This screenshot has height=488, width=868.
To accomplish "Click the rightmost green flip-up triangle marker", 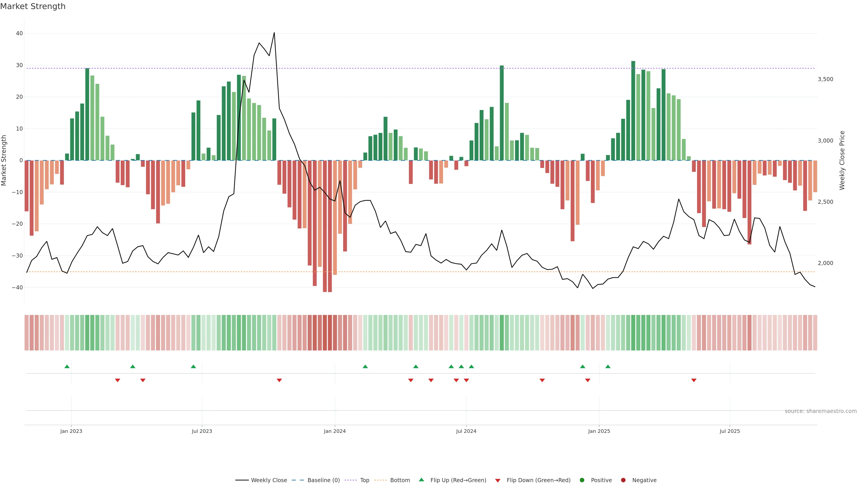I will pos(608,366).
